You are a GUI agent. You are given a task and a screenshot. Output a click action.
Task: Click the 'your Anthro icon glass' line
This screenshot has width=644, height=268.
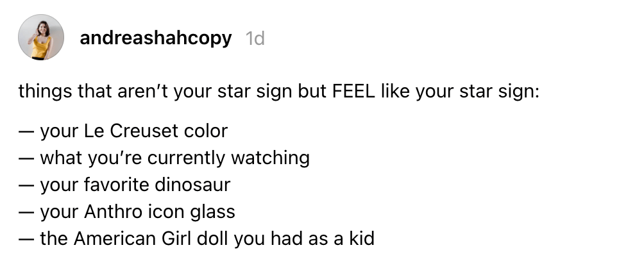coord(126,212)
